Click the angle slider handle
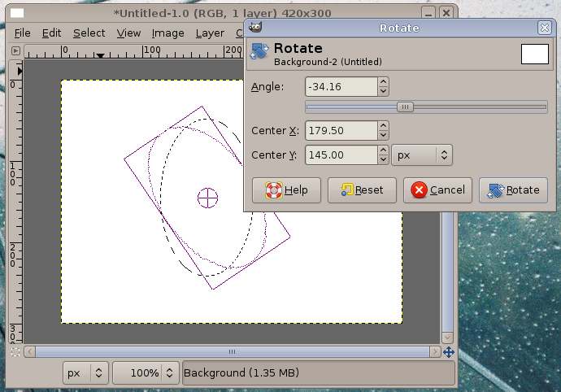Image resolution: width=561 pixels, height=392 pixels. click(405, 107)
